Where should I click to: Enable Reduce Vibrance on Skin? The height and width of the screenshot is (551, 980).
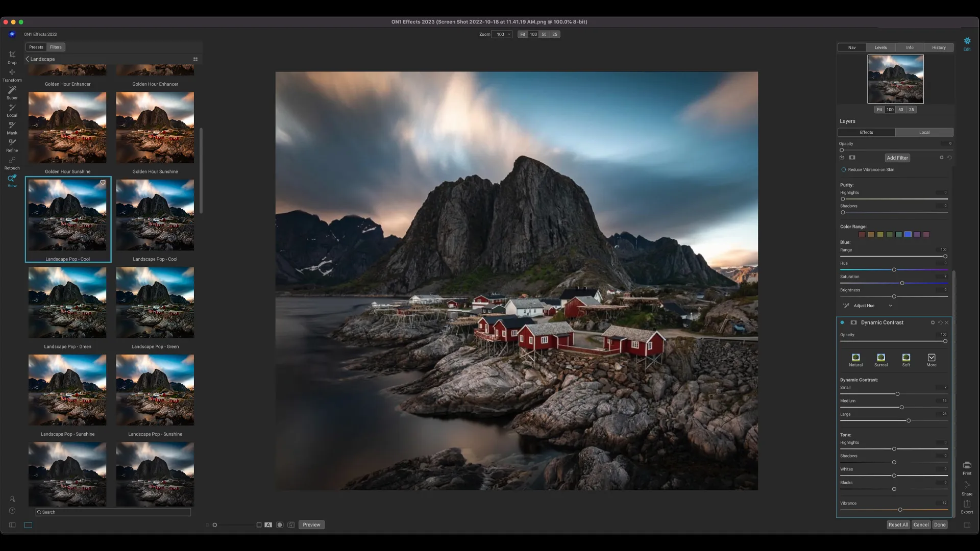click(844, 170)
